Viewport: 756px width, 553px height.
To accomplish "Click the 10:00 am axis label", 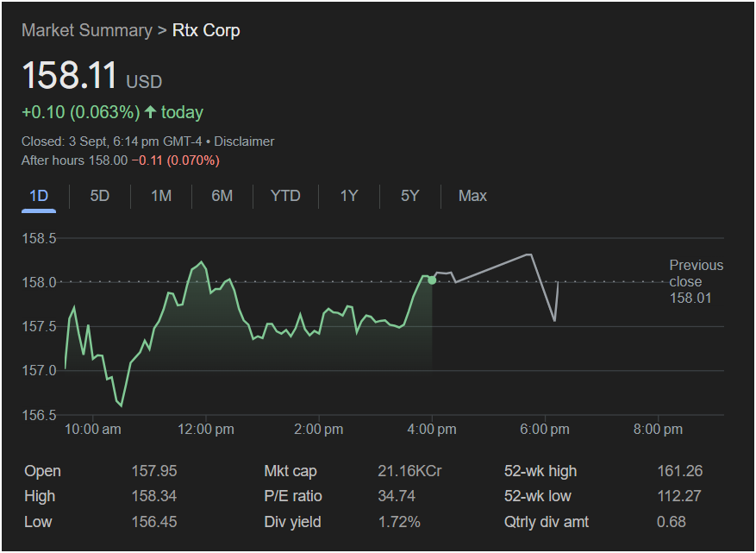I will [92, 429].
